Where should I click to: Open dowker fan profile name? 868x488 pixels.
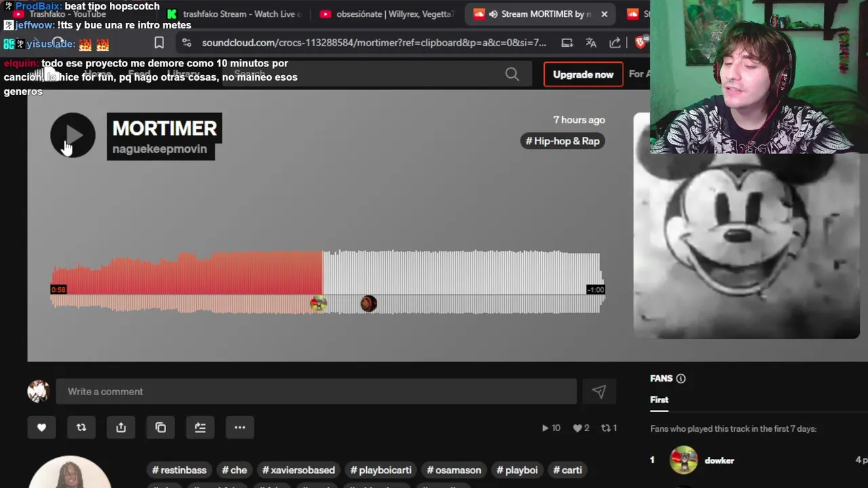(719, 460)
